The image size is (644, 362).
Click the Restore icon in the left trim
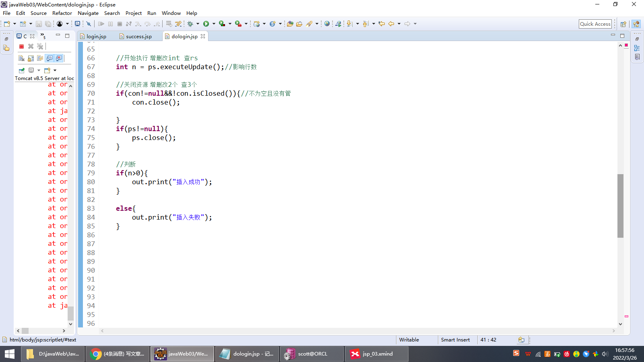(x=6, y=39)
